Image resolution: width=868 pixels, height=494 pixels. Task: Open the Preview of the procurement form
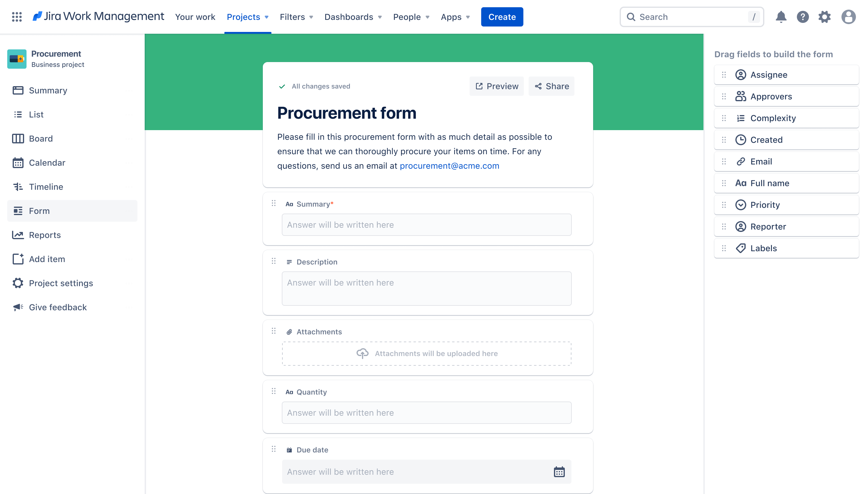click(x=496, y=86)
